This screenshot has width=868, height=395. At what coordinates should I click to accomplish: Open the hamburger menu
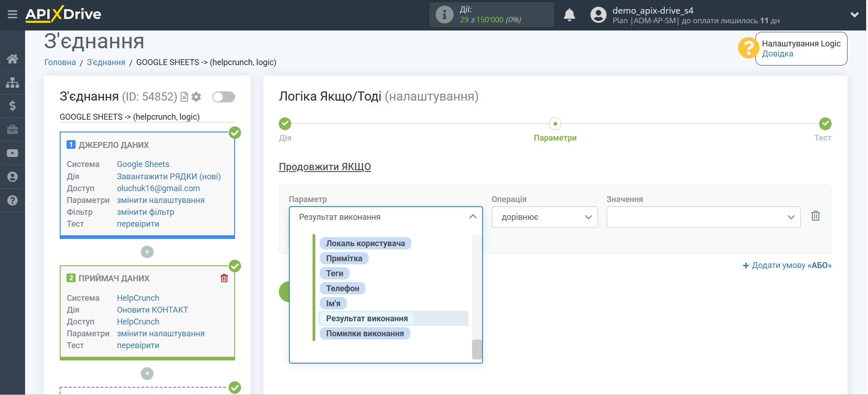coord(12,15)
